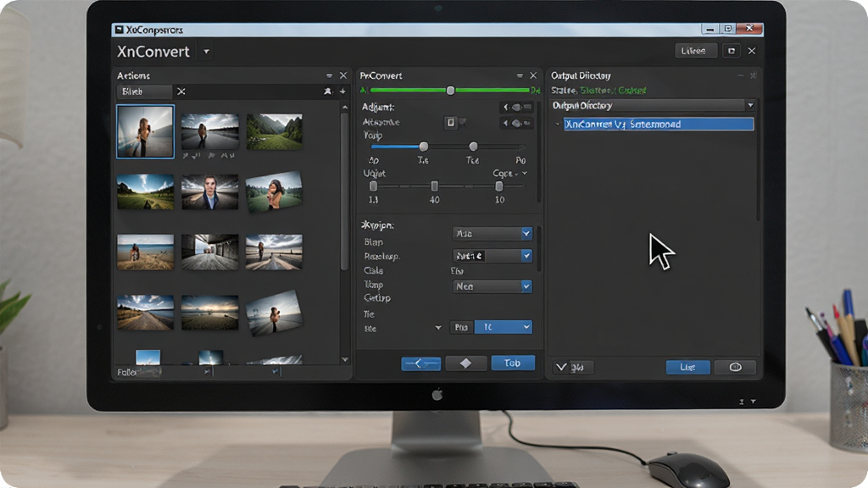This screenshot has height=488, width=868.
Task: Click the down-arrow add icon in Actions toolbar
Action: pos(342,91)
